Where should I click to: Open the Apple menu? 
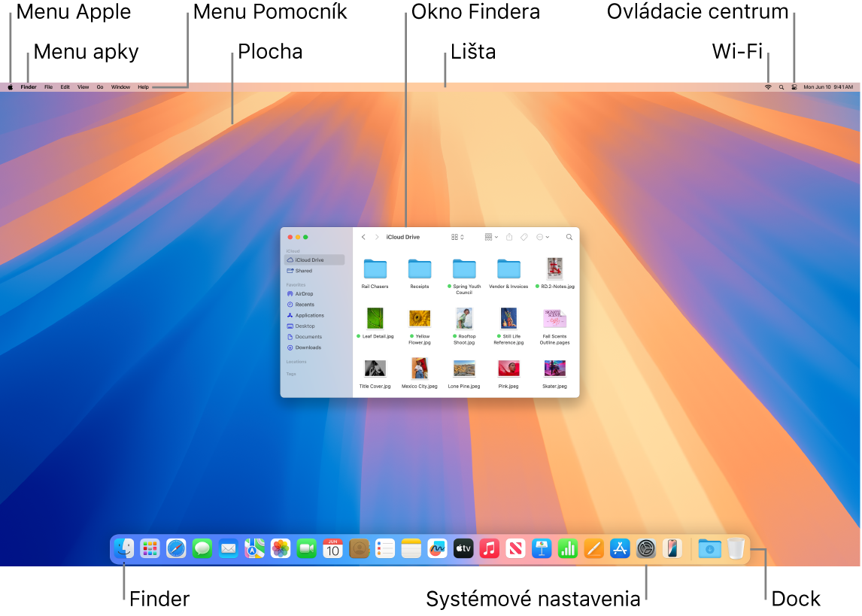pyautogui.click(x=10, y=86)
